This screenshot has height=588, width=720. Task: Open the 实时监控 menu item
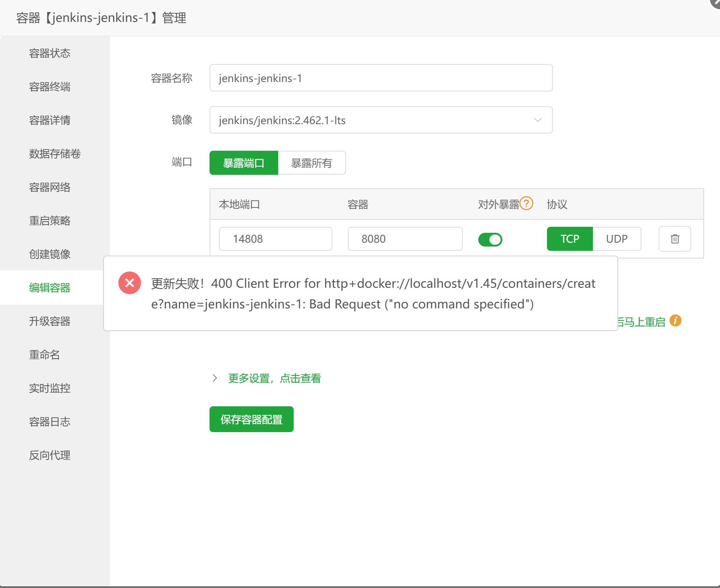coord(50,388)
